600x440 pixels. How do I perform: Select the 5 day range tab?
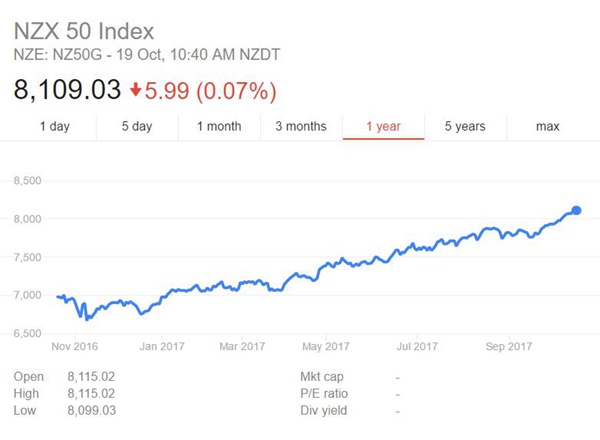pos(136,126)
